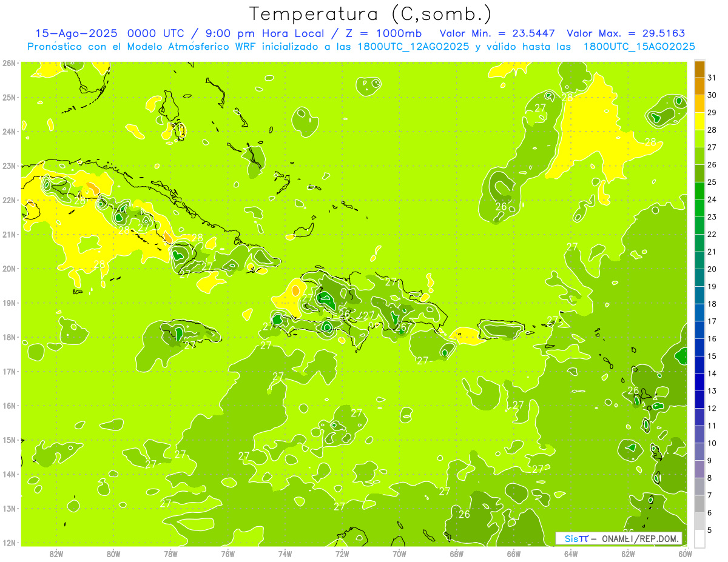Pick the white swatch below legend value 5
728x562 pixels.
(x=699, y=538)
